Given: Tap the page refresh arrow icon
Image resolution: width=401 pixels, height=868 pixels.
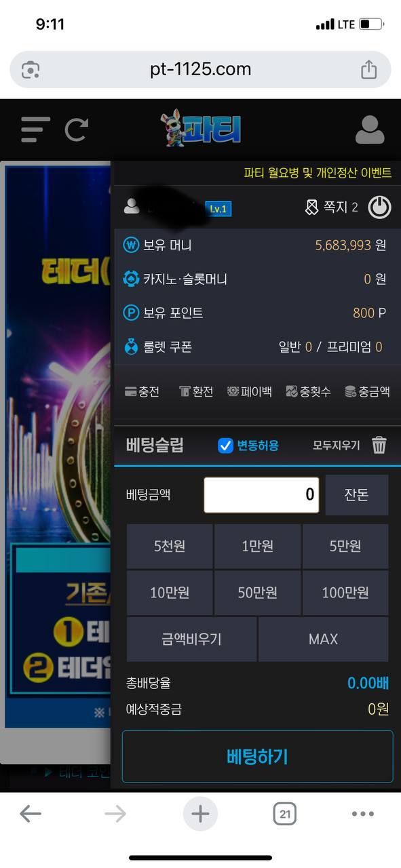Looking at the screenshot, I should click(x=77, y=130).
